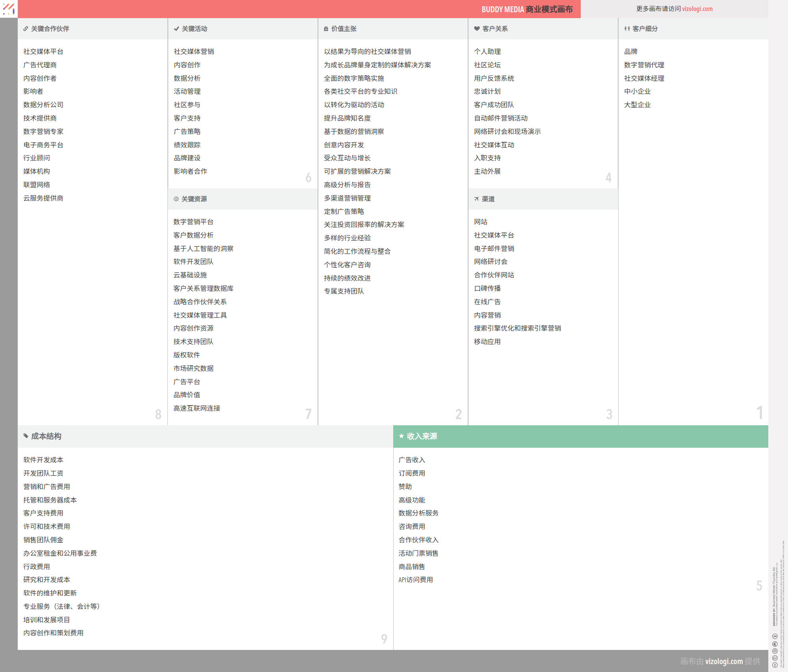Click the green 收入来源 header bar
Viewport: 788px width, 672px height.
[580, 436]
